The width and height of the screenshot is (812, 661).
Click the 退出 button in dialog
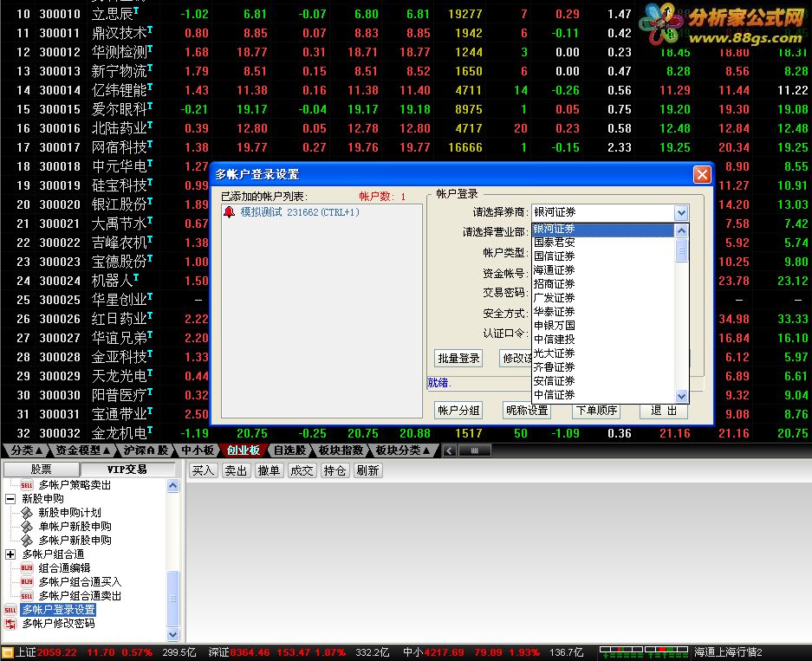[664, 411]
